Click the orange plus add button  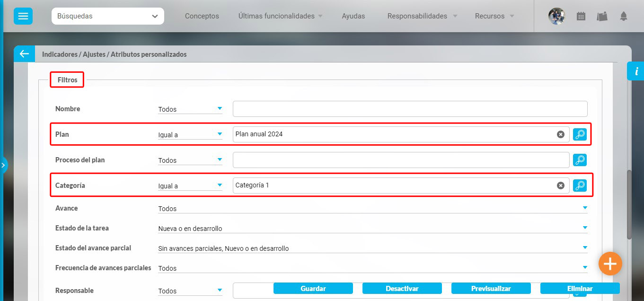[x=610, y=264]
